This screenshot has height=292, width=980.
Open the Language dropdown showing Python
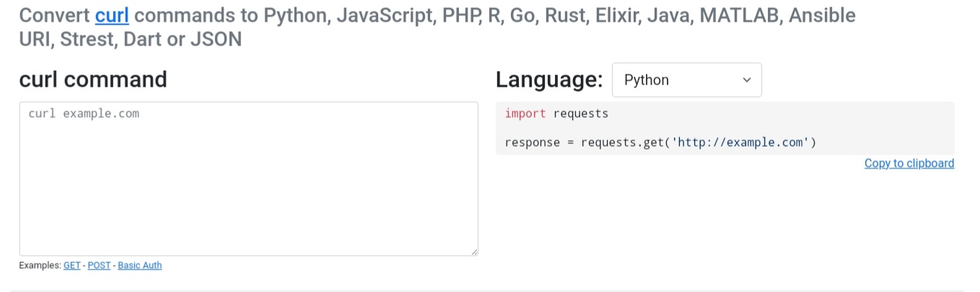[x=686, y=80]
